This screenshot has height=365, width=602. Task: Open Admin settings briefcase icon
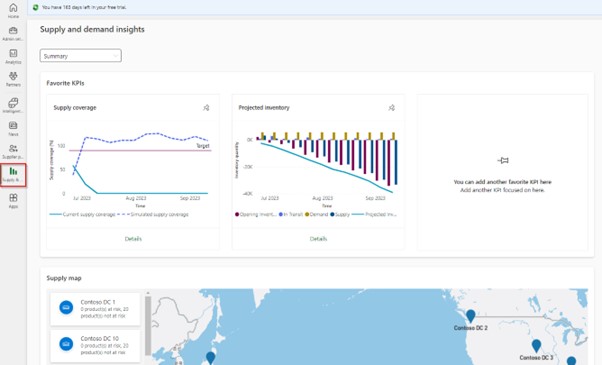[x=13, y=31]
